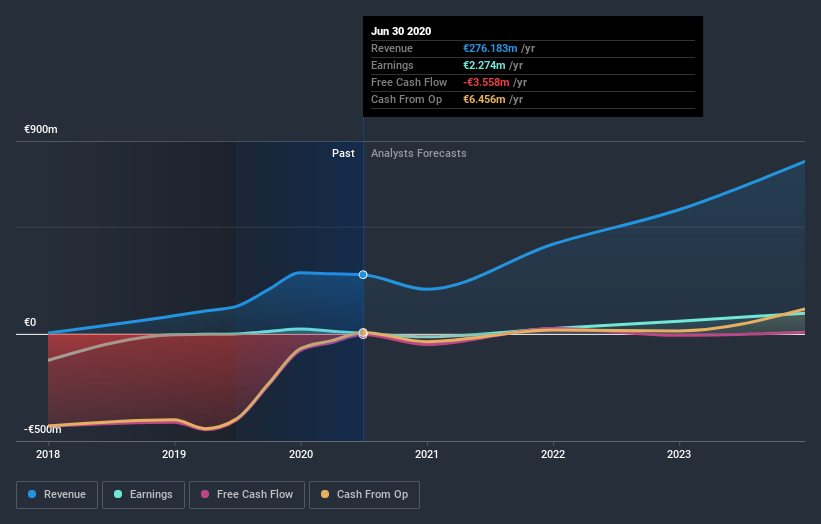The width and height of the screenshot is (821, 524).
Task: Click the €0 y-axis label
Action: pyautogui.click(x=30, y=322)
